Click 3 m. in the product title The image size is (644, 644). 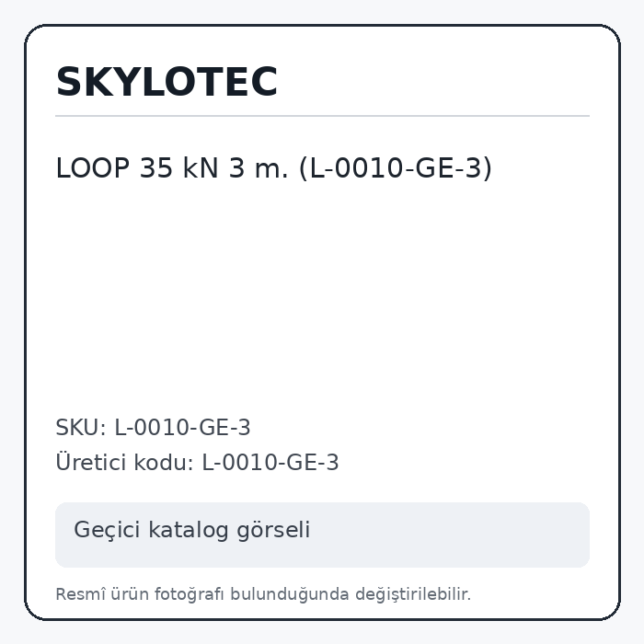click(259, 168)
